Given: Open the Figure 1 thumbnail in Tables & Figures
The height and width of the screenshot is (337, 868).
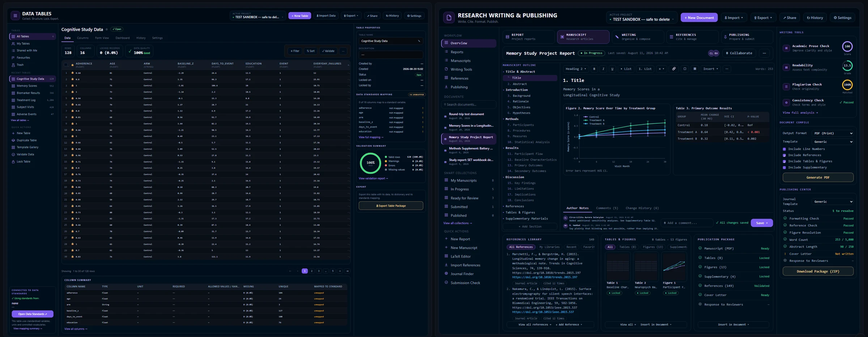Looking at the screenshot, I should 674,267.
